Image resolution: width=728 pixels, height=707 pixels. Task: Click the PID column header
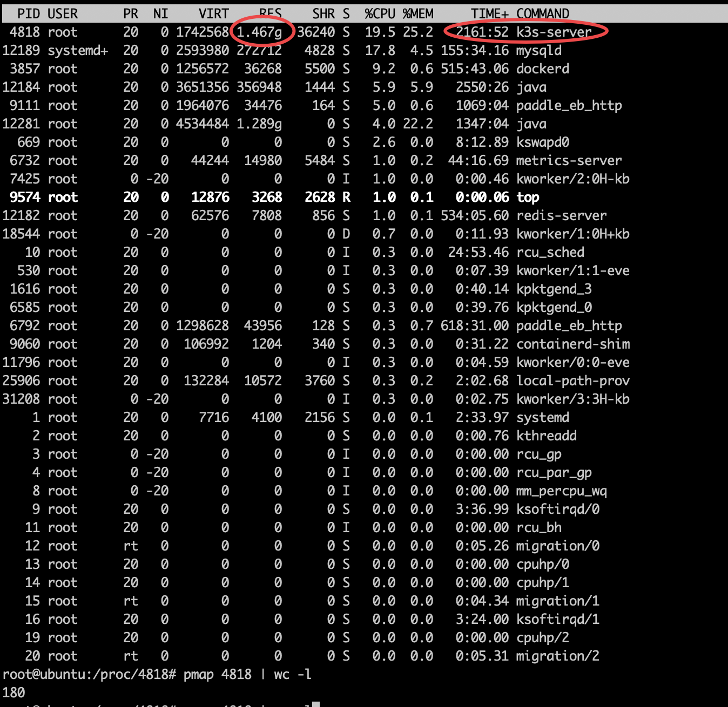(28, 14)
